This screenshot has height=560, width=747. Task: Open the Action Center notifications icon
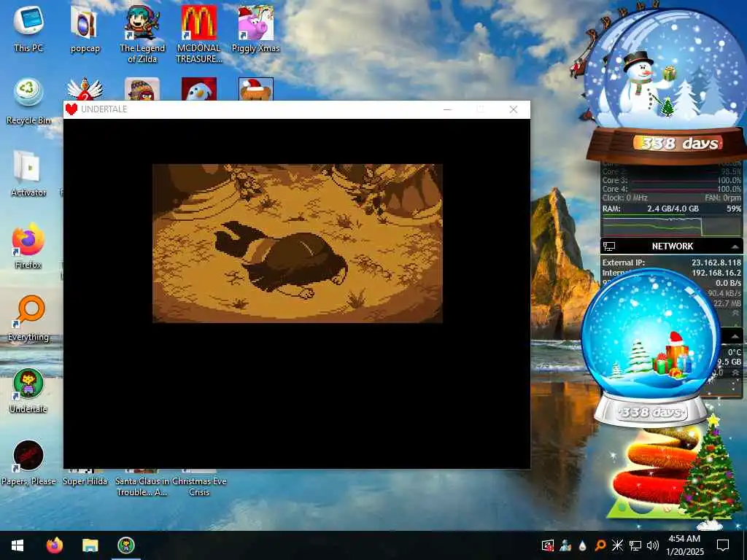(x=723, y=545)
